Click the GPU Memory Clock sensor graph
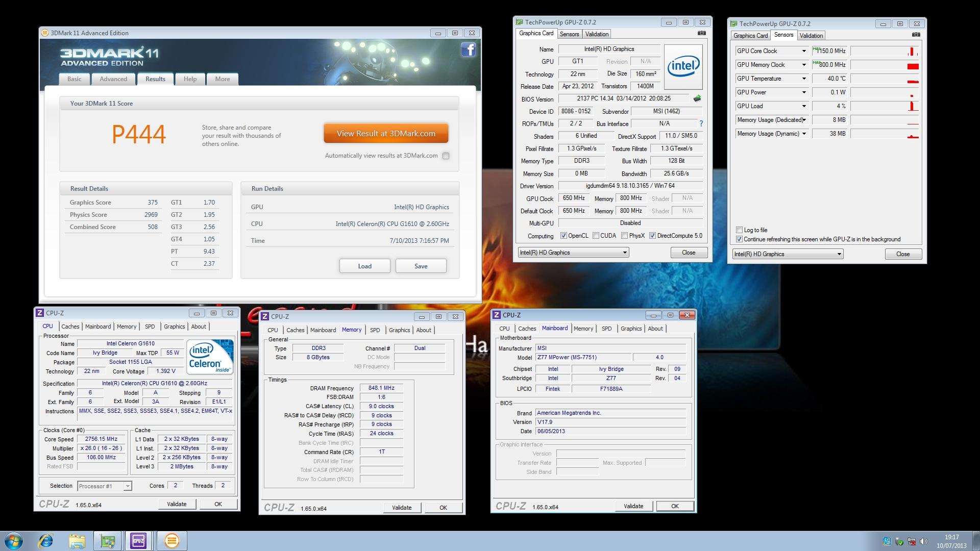 click(x=885, y=65)
